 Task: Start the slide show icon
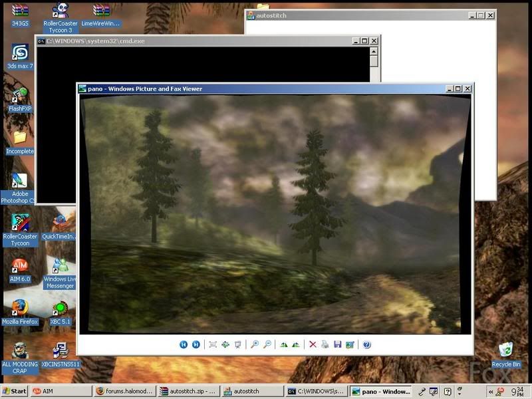click(238, 344)
